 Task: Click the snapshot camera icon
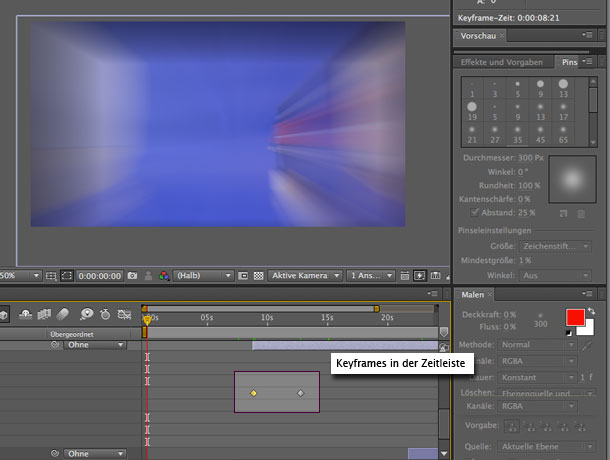pyautogui.click(x=132, y=275)
